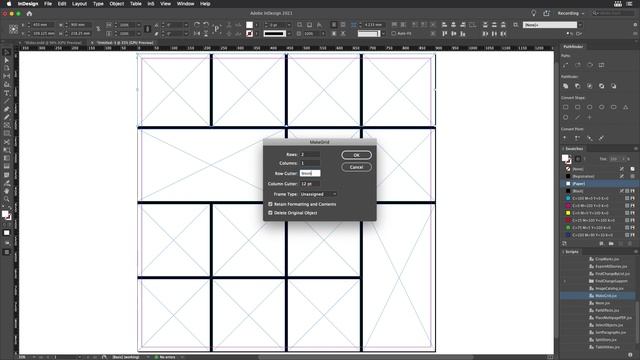The width and height of the screenshot is (640, 360).
Task: Open the Help menu
Action: click(205, 4)
